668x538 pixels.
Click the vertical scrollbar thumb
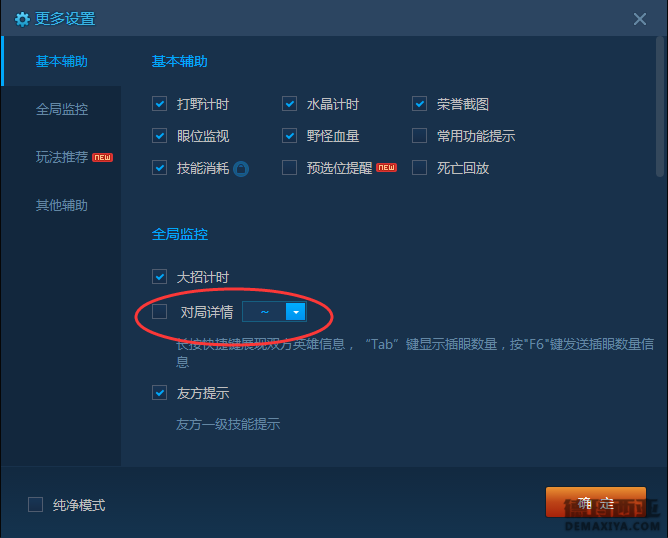point(660,106)
